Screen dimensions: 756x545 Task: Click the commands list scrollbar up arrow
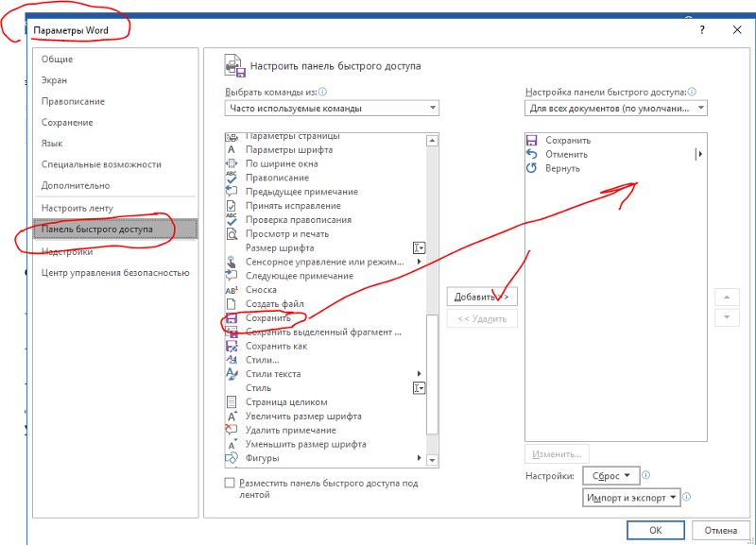pos(433,141)
